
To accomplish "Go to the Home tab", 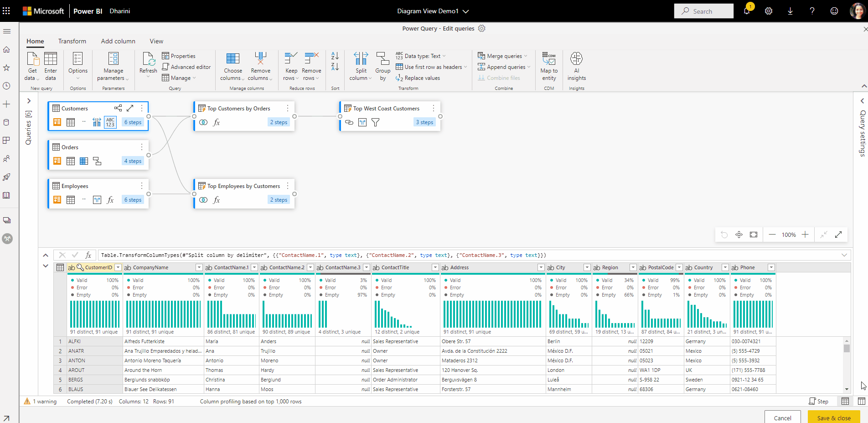I will 35,41.
